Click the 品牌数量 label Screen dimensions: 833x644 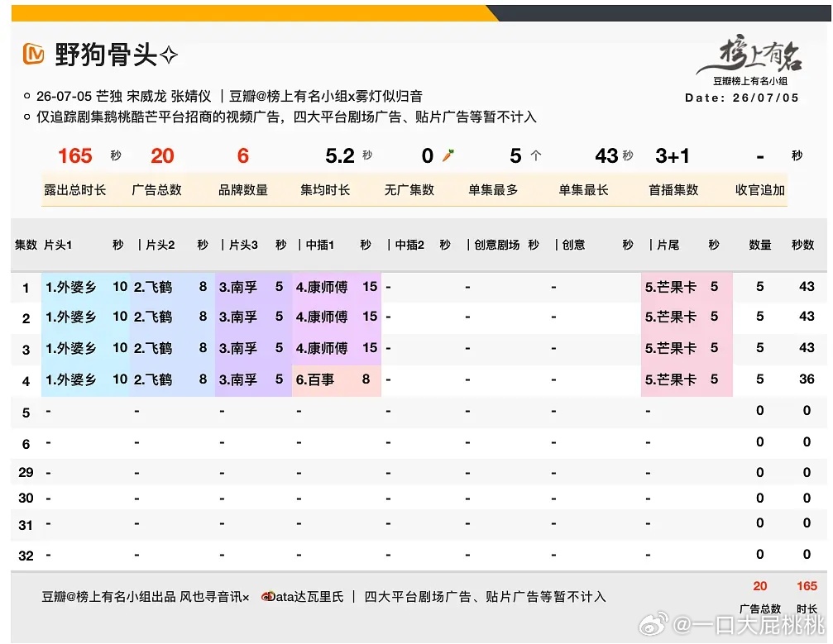click(242, 189)
